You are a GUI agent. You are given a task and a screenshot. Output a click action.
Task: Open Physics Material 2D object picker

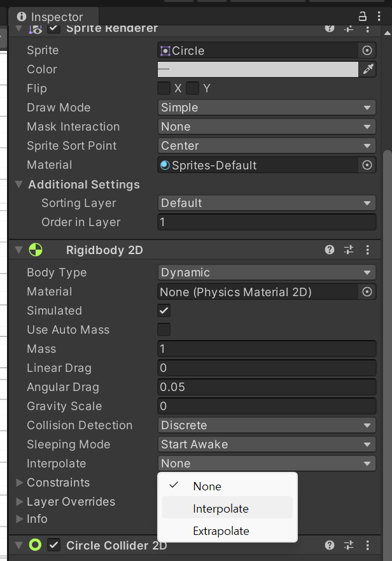click(x=367, y=292)
